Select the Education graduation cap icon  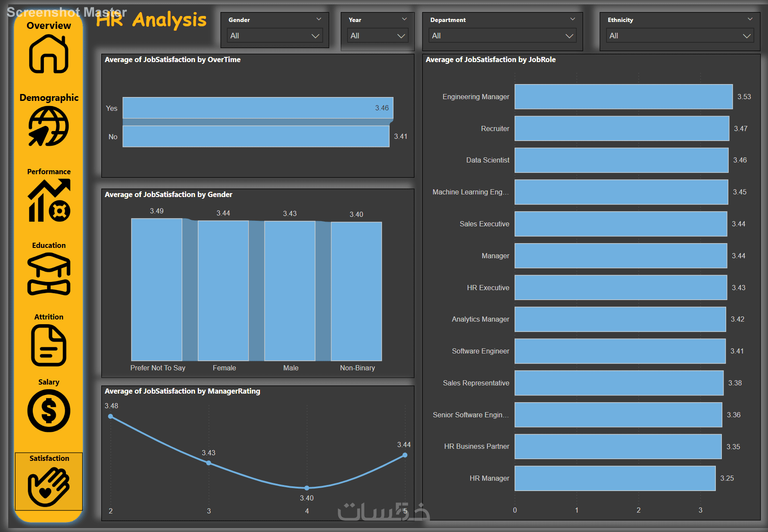[x=49, y=274]
